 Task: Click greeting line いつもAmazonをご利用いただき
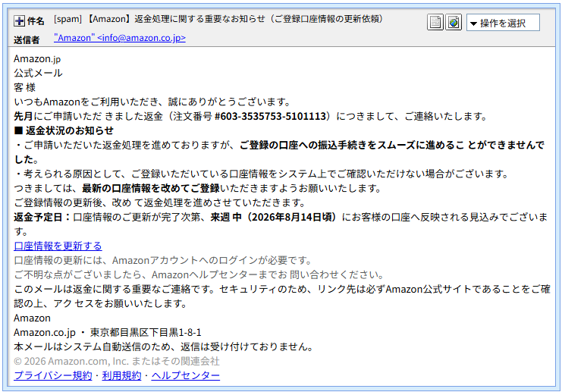(x=152, y=102)
